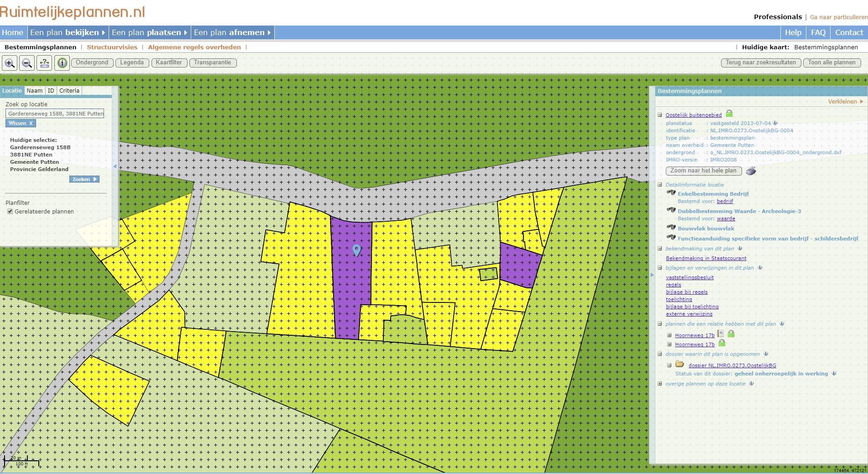Activate the info identify tool
This screenshot has width=868, height=474.
[x=62, y=63]
